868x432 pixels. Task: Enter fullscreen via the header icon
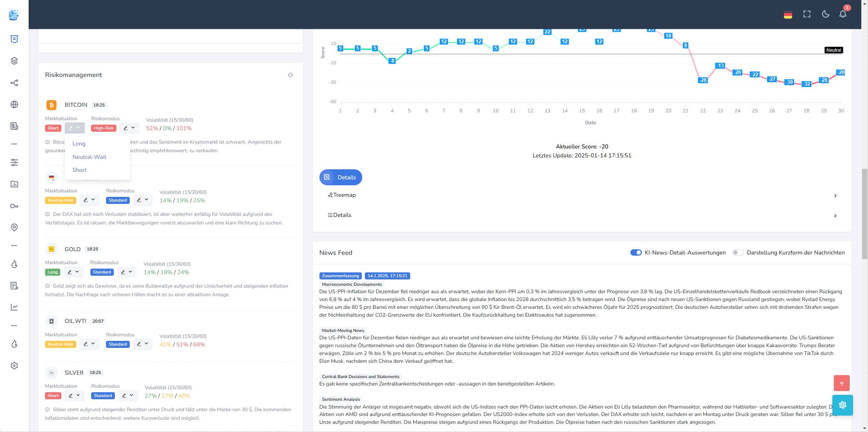pos(807,14)
